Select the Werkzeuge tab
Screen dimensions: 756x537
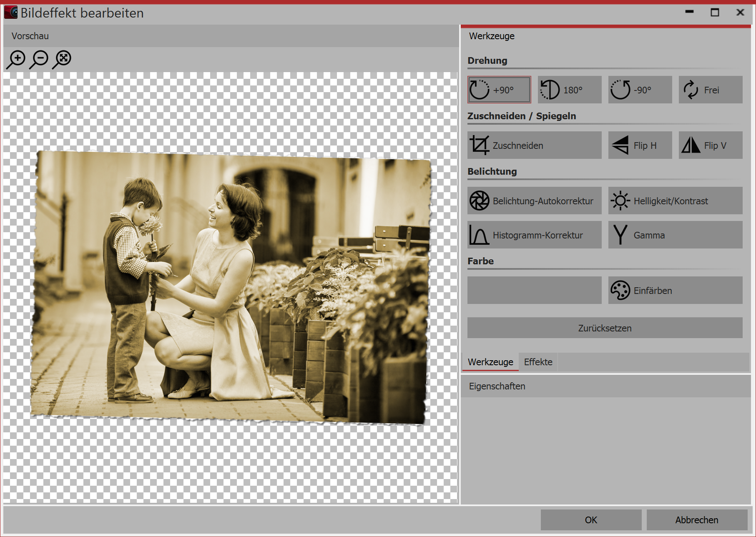pyautogui.click(x=490, y=362)
